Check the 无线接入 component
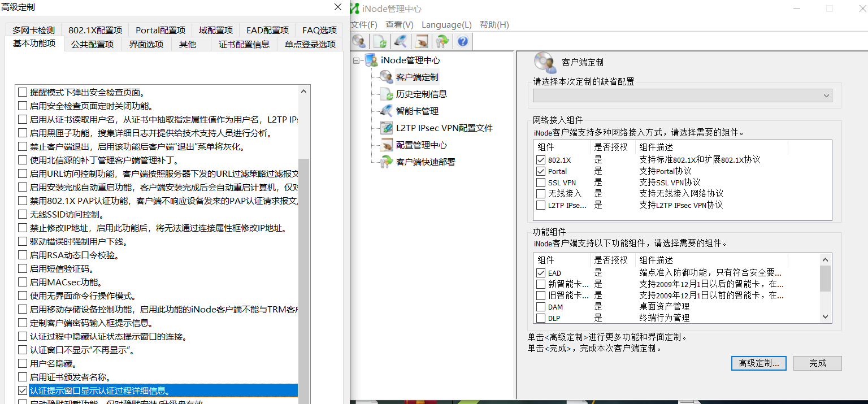 tap(541, 194)
